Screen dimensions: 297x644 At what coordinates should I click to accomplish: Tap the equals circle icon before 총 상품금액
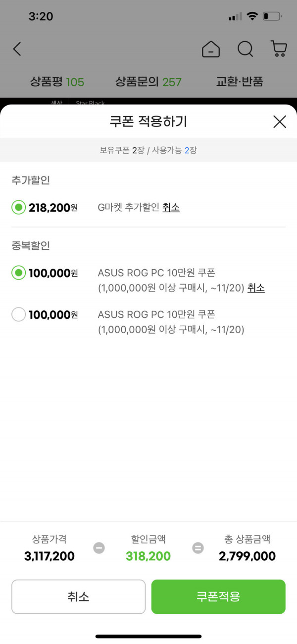pyautogui.click(x=198, y=548)
